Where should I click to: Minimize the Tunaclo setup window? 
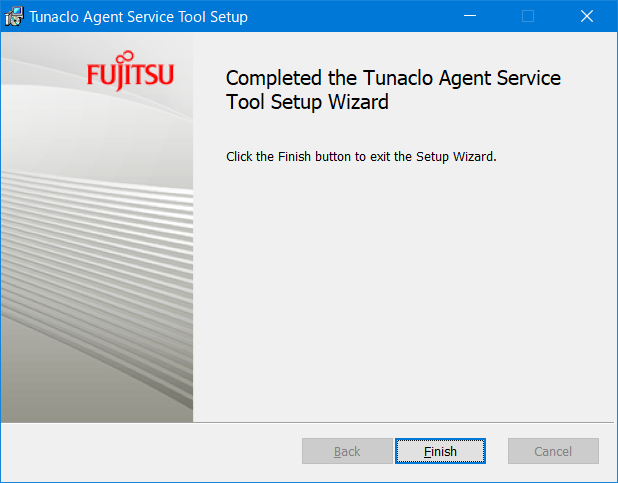(x=470, y=16)
